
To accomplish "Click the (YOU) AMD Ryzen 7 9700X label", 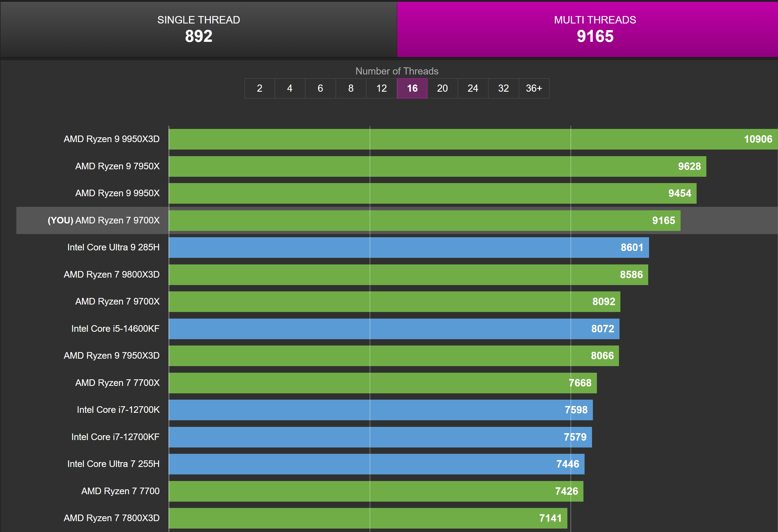I will click(x=103, y=221).
